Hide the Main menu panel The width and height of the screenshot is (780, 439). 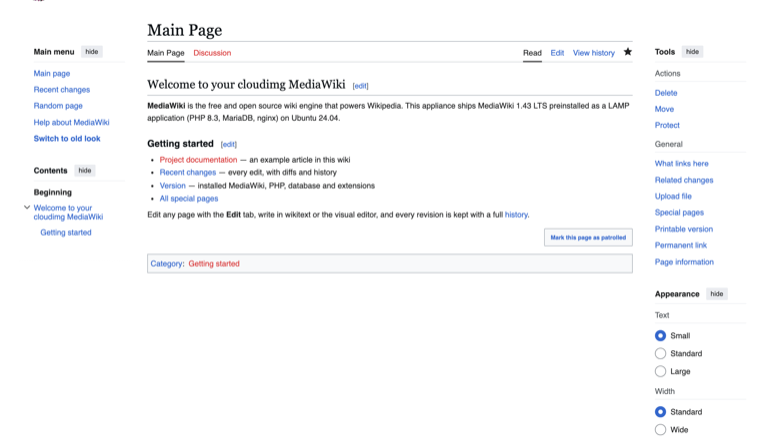pyautogui.click(x=92, y=52)
